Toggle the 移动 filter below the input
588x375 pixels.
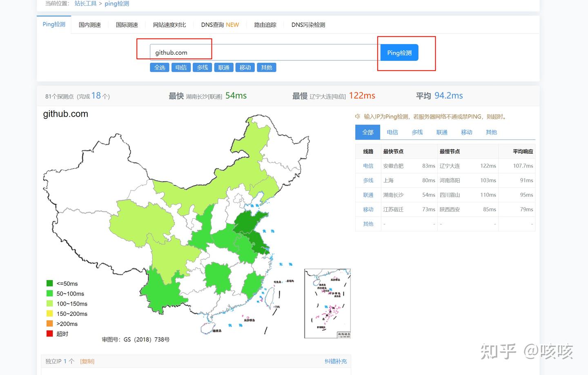point(245,67)
